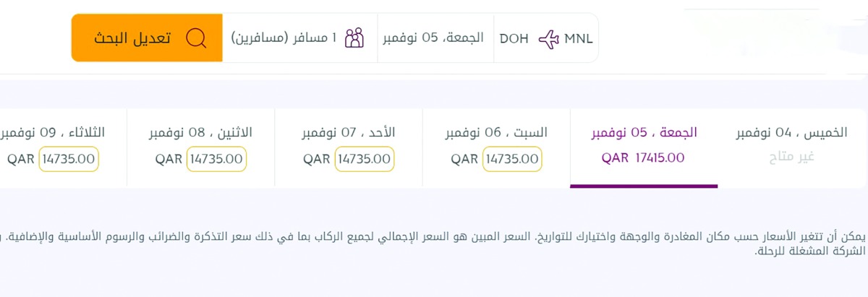Open the "الجمعة، 05 نوفمبر" date in the search bar
Image resolution: width=868 pixels, height=297 pixels.
click(x=433, y=38)
